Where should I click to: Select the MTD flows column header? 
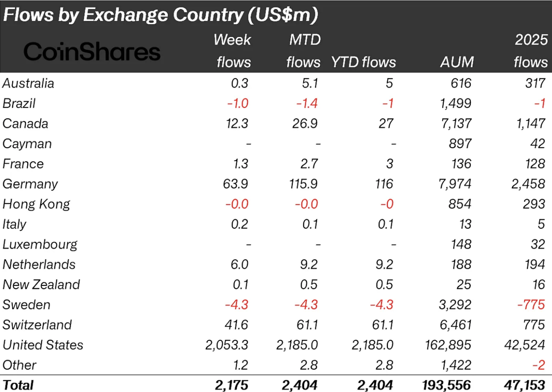[x=304, y=51]
